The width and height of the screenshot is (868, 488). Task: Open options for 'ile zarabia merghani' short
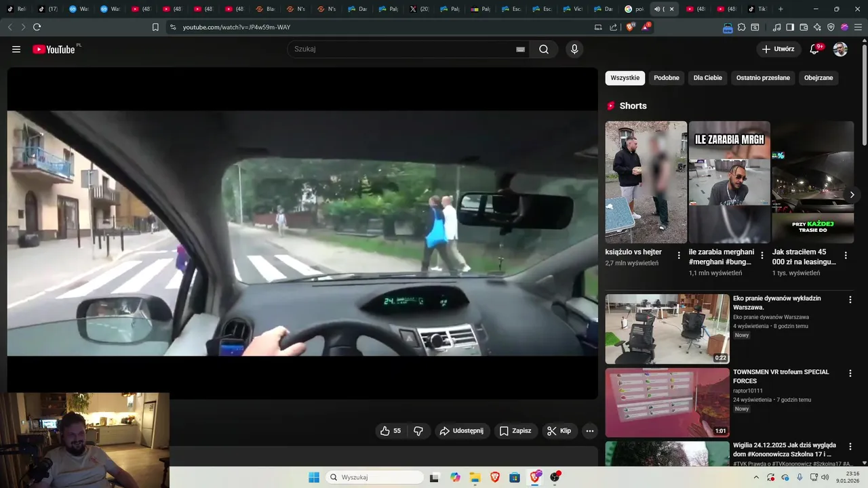pos(762,256)
